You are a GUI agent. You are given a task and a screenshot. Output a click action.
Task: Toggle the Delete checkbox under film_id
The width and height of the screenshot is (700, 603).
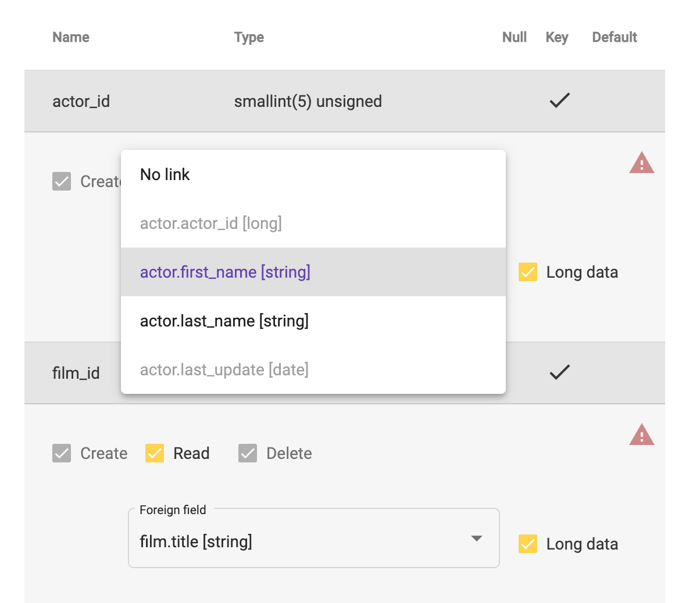pyautogui.click(x=248, y=453)
